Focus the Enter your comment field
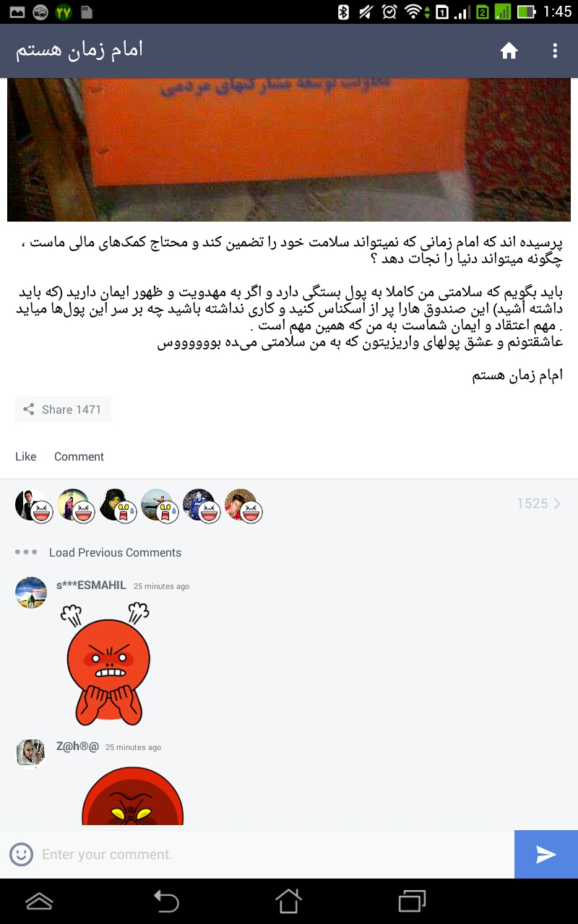 pyautogui.click(x=275, y=855)
